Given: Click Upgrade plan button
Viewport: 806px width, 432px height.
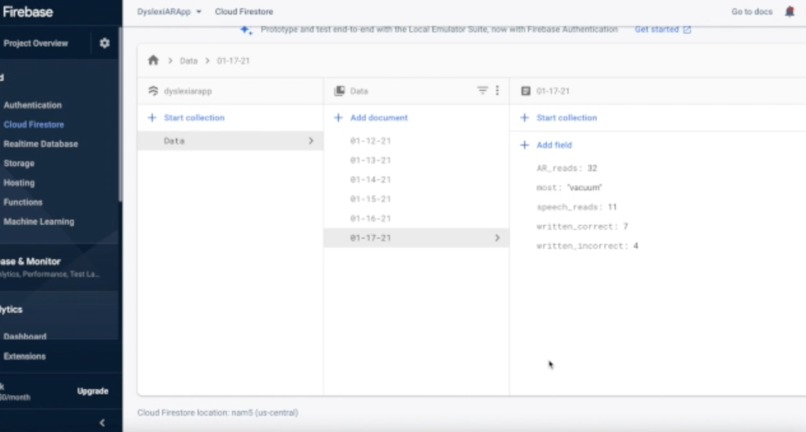Looking at the screenshot, I should (93, 391).
